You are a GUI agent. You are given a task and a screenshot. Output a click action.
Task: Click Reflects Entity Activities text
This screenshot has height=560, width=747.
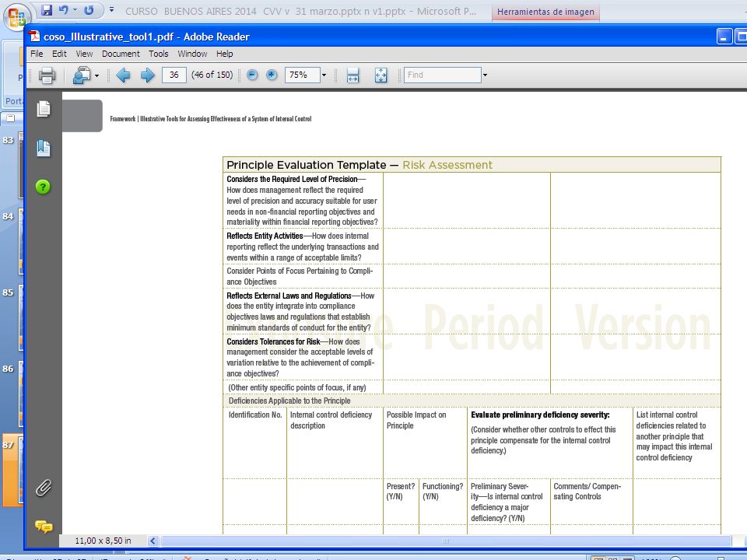coord(265,236)
